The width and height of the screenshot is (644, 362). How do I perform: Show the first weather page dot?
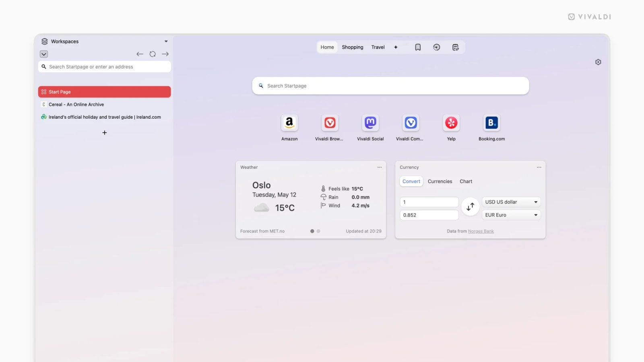[312, 231]
